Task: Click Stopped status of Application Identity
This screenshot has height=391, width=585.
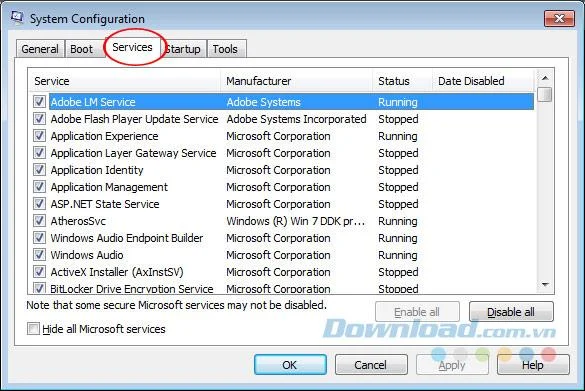Action: pyautogui.click(x=398, y=170)
